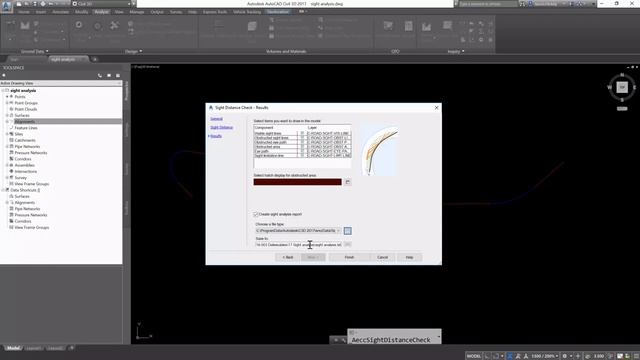Open the General page link
This screenshot has height=360, width=640.
216,119
